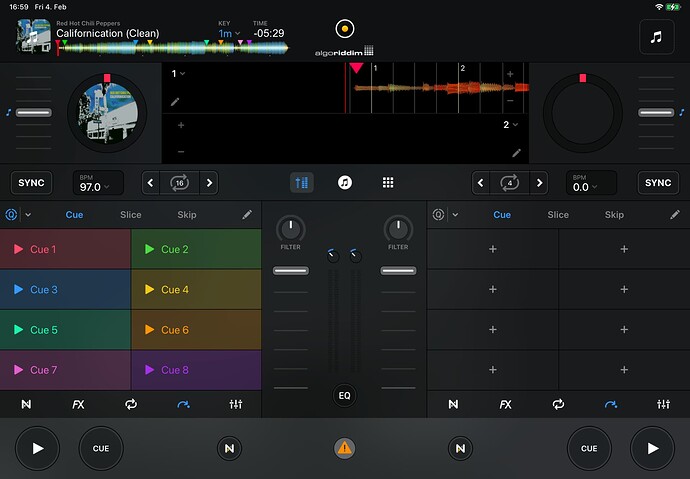Trigger Cue 1 pad
690x479 pixels.
(65, 249)
